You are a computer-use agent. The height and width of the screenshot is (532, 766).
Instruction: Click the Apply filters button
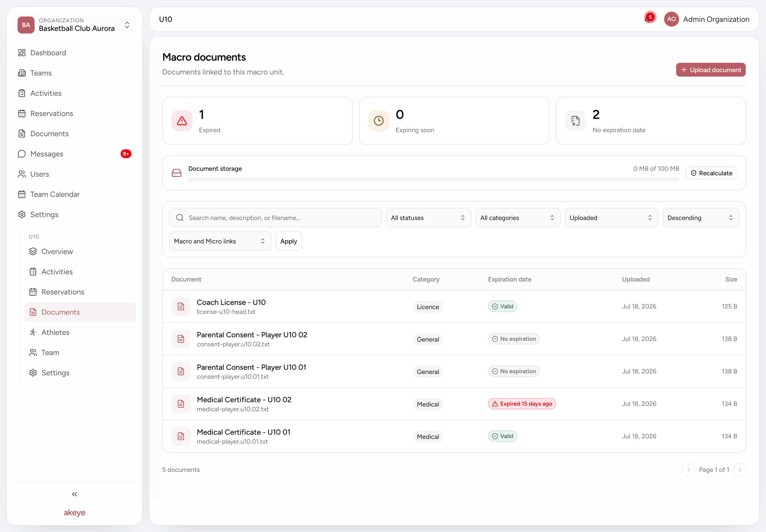[x=288, y=241]
